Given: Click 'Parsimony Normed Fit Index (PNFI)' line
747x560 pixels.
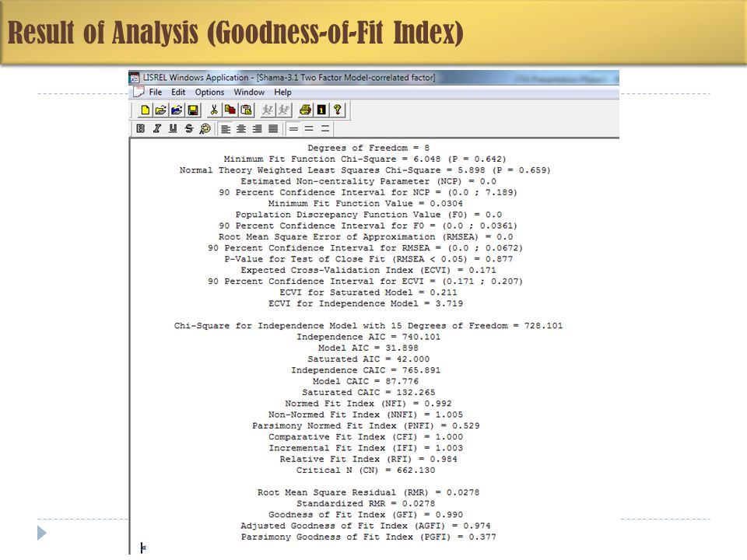Looking at the screenshot, I should click(x=366, y=425).
